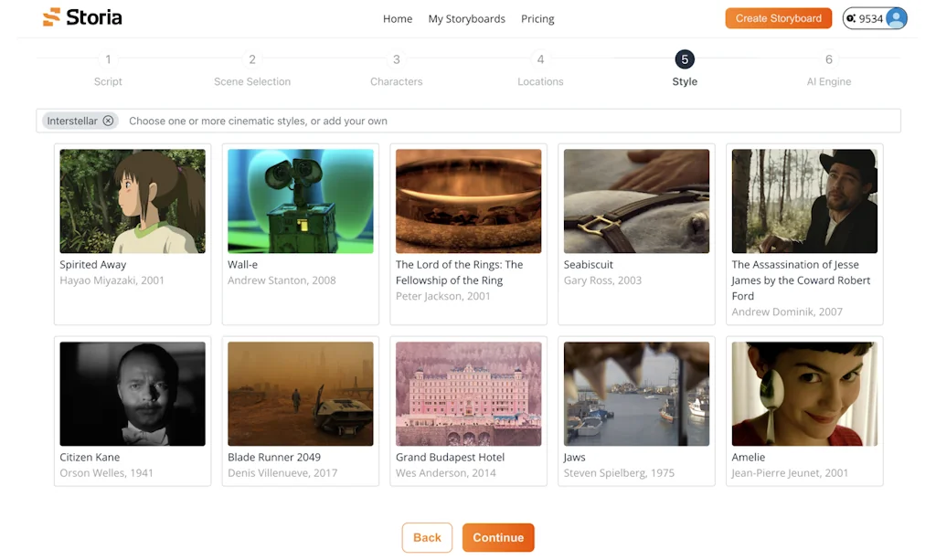Click the Storia logo icon

52,17
